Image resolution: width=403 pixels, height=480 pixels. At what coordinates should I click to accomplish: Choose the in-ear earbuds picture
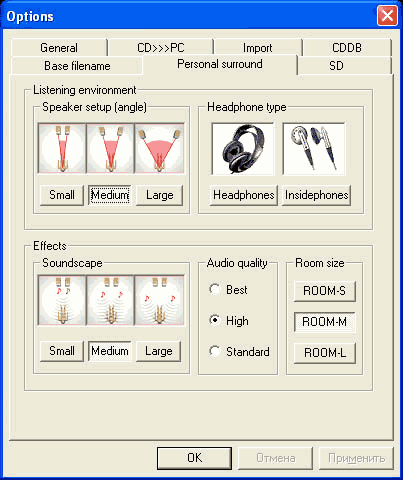point(314,149)
